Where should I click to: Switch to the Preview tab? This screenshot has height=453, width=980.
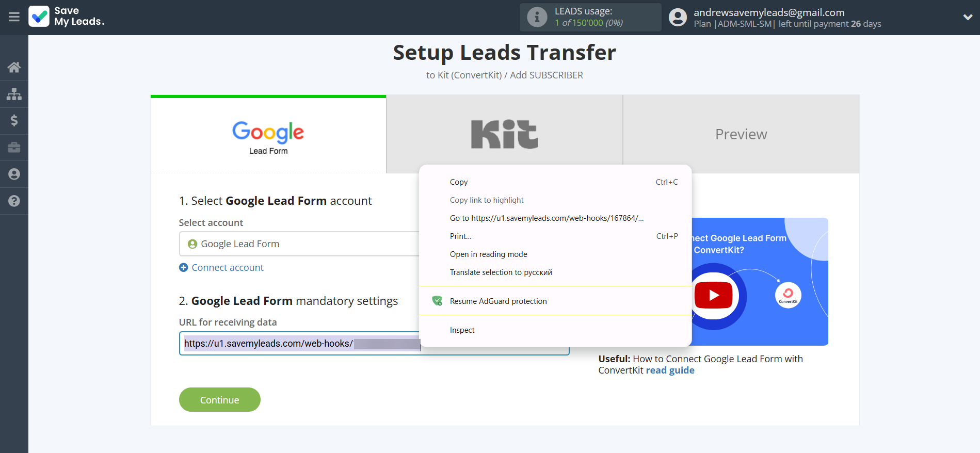click(741, 134)
